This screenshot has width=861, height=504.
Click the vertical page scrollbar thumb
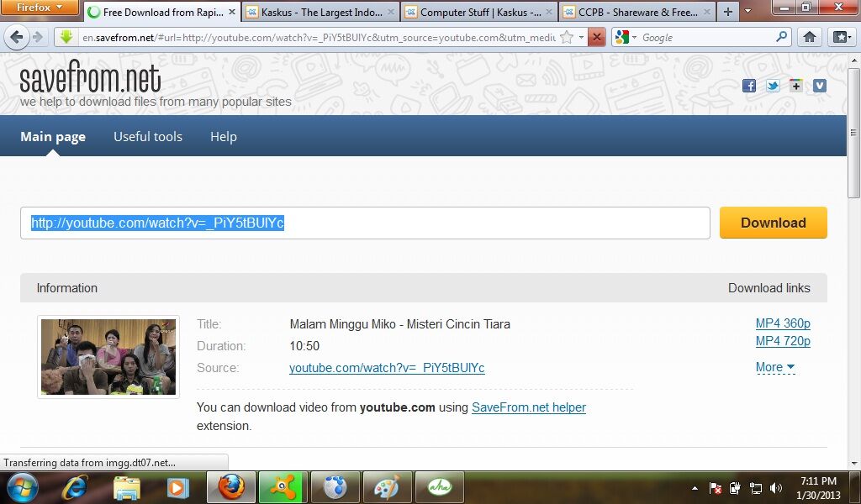point(853,132)
